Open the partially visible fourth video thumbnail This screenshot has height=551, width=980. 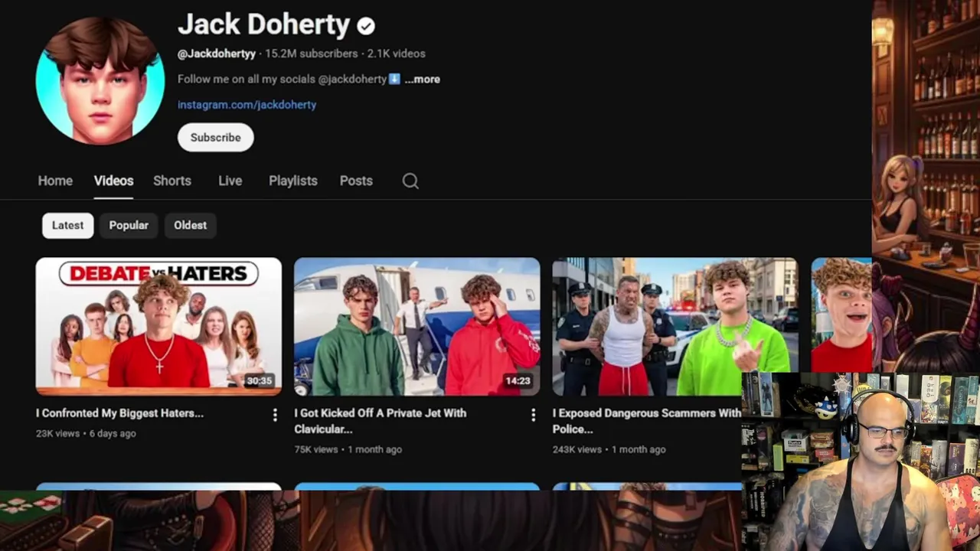[x=841, y=315]
